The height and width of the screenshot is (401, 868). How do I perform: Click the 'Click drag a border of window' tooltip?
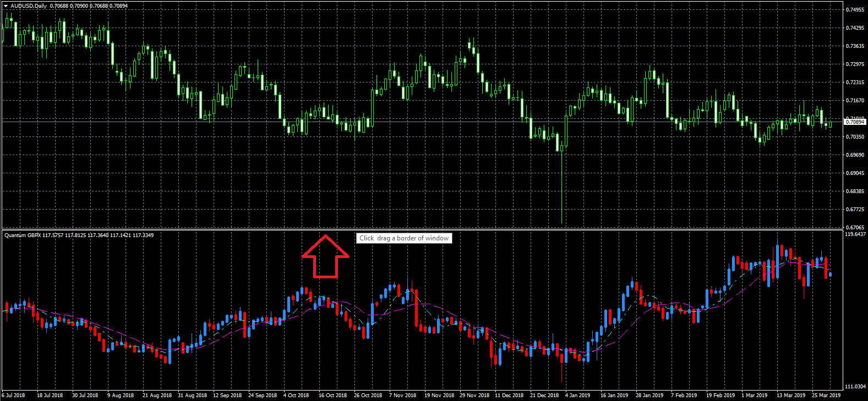click(x=404, y=238)
